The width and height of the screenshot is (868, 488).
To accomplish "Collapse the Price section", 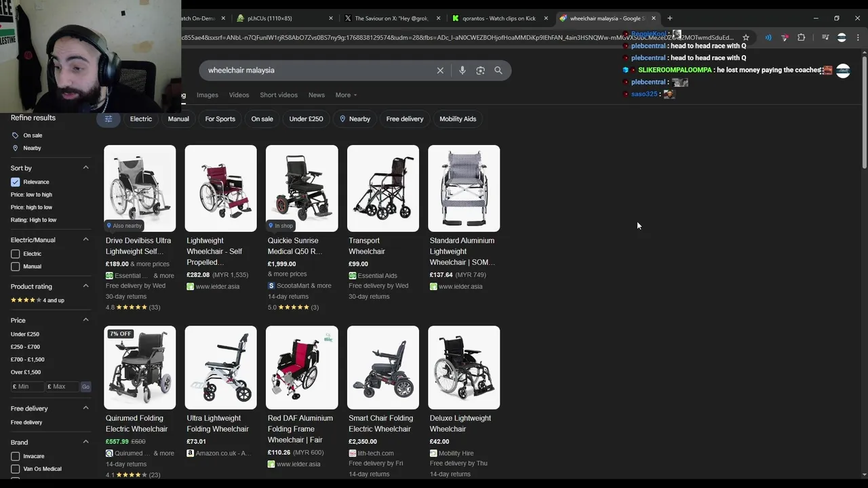I will point(85,320).
